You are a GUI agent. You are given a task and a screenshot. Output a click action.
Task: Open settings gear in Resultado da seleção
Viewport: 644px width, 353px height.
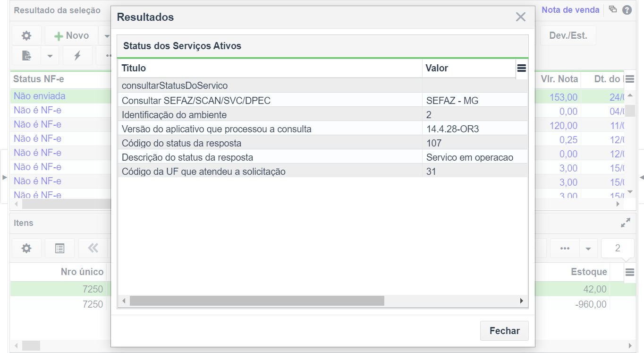26,36
